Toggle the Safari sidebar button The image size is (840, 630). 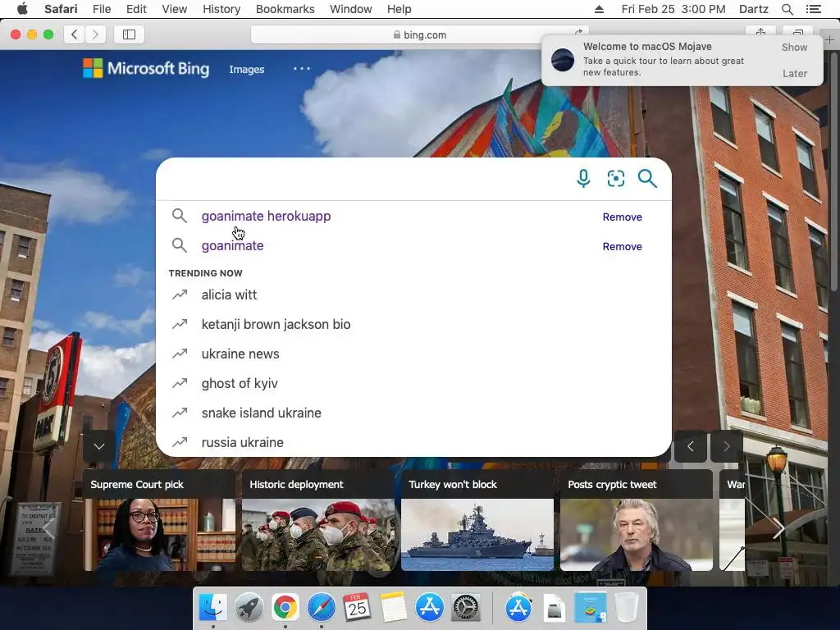[129, 34]
